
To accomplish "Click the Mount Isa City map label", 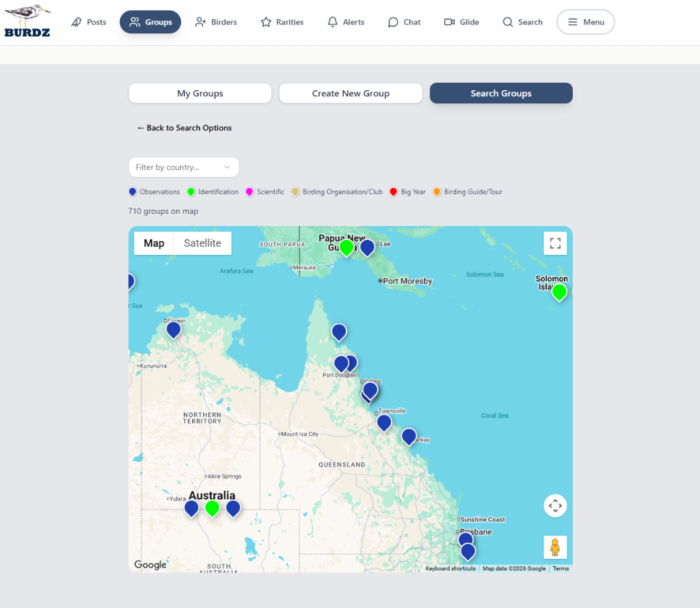I will (x=299, y=434).
